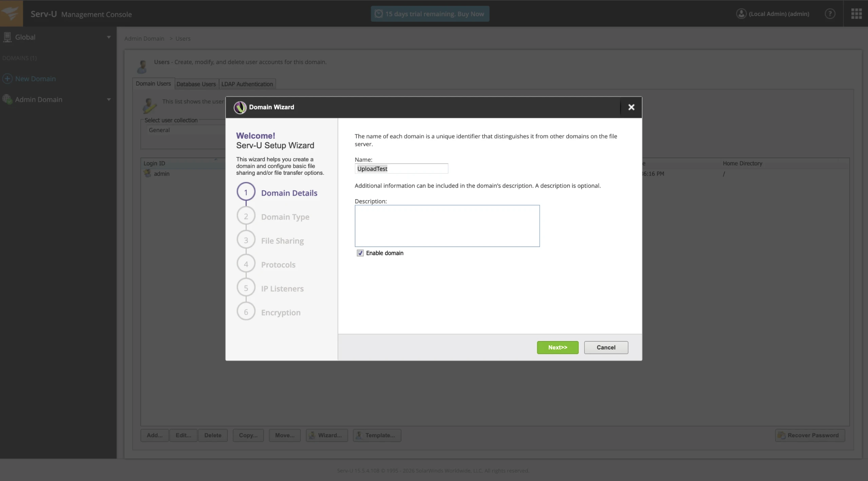Sort by Home Directory column header
Screen dimensions: 868x481
(x=742, y=163)
